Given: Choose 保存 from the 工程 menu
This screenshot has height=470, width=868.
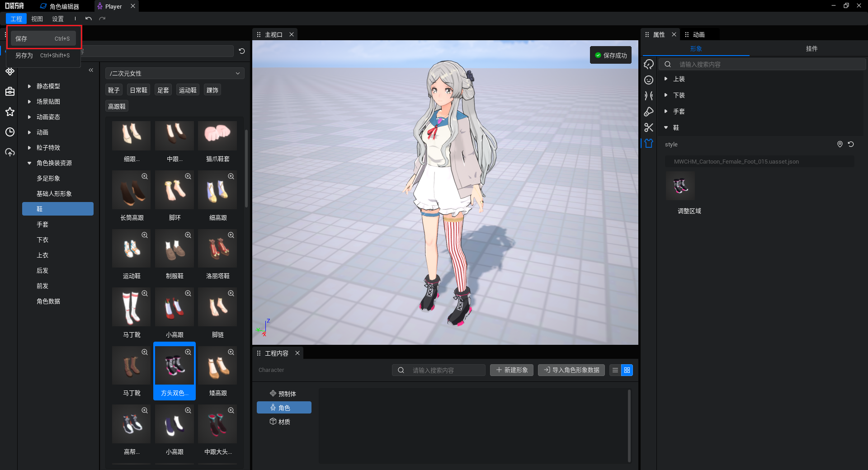Looking at the screenshot, I should tap(43, 38).
